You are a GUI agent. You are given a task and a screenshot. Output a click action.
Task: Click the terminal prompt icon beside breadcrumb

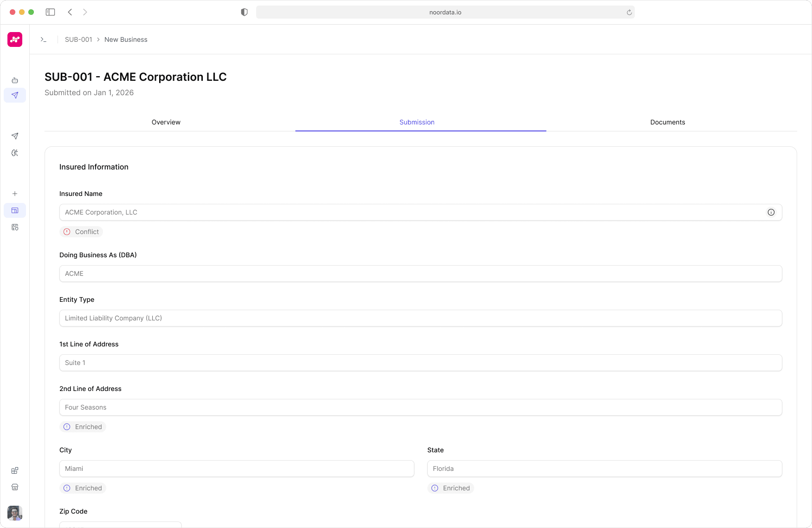[x=44, y=39]
